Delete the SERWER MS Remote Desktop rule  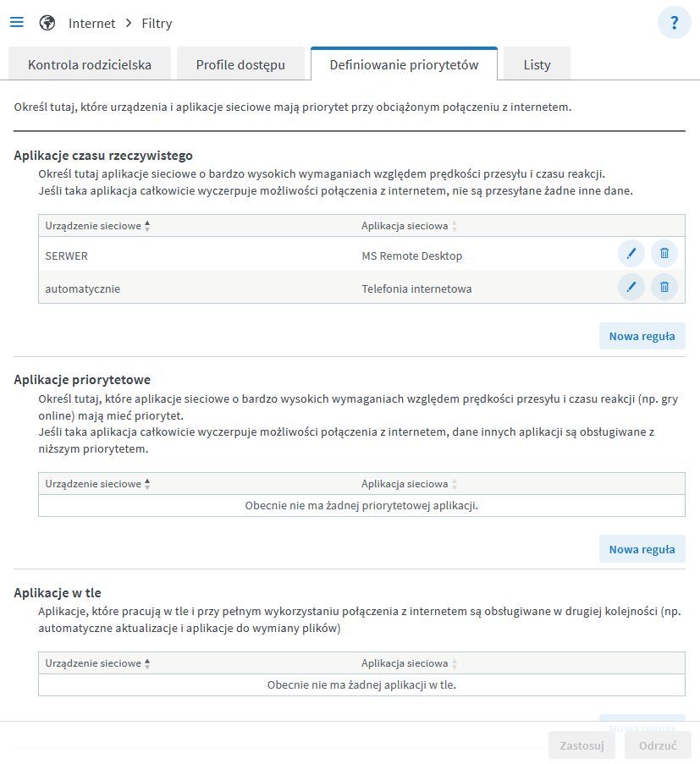pos(664,253)
